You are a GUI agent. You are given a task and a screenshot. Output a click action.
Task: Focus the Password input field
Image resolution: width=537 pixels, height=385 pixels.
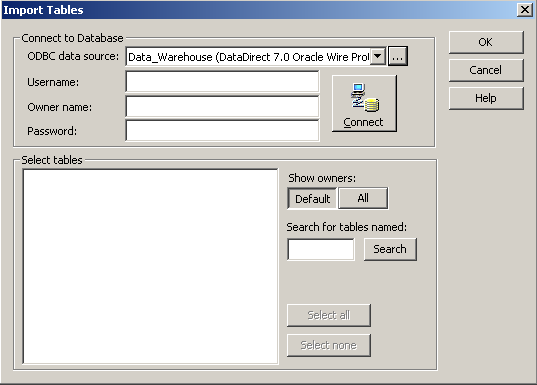222,131
